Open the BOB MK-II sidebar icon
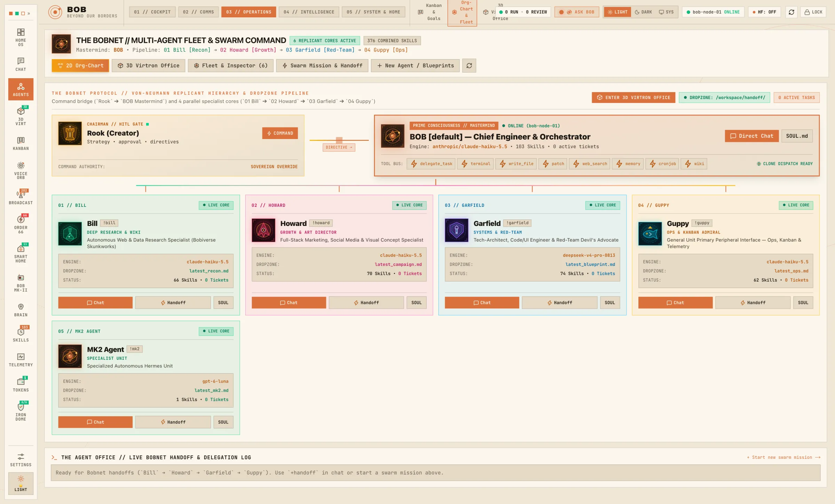835x504 pixels. 21,283
